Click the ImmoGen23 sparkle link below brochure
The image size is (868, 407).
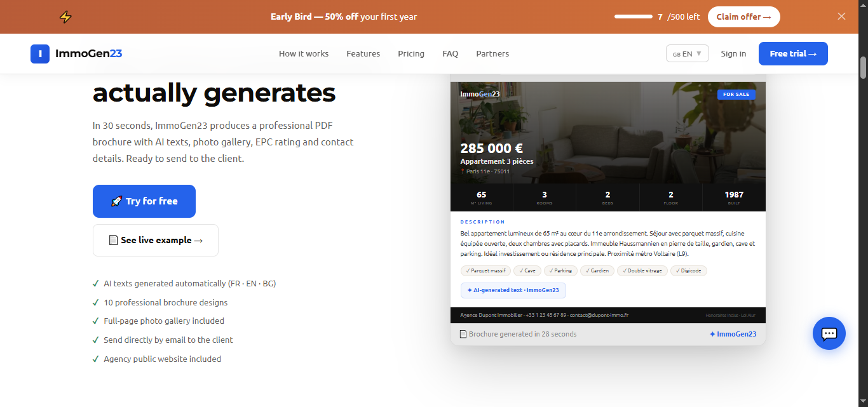[733, 334]
